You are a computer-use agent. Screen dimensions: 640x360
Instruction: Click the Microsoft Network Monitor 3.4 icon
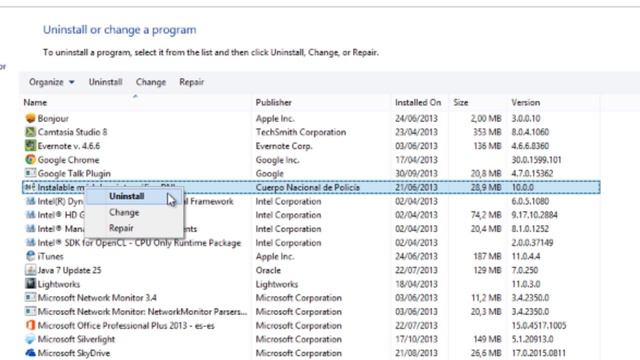click(x=30, y=298)
